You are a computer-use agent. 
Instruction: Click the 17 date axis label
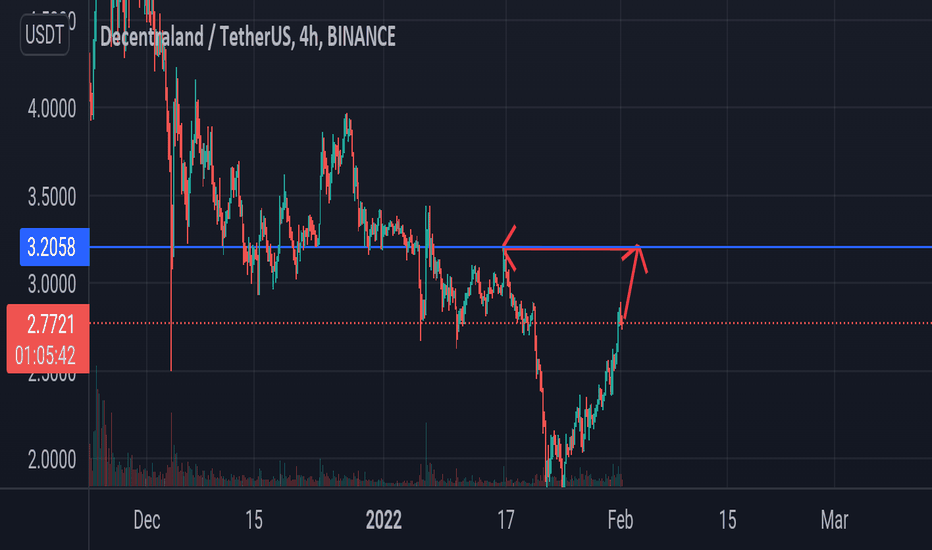[506, 520]
